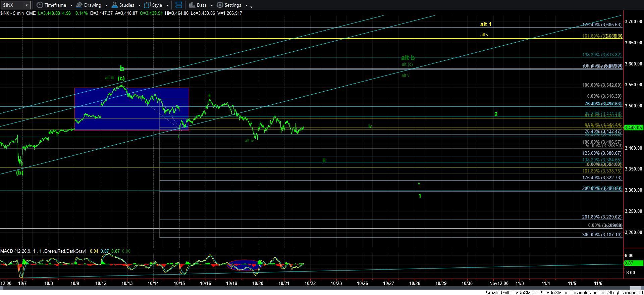Select the 'alt iii' wave label
644x295 pixels.
click(x=109, y=78)
